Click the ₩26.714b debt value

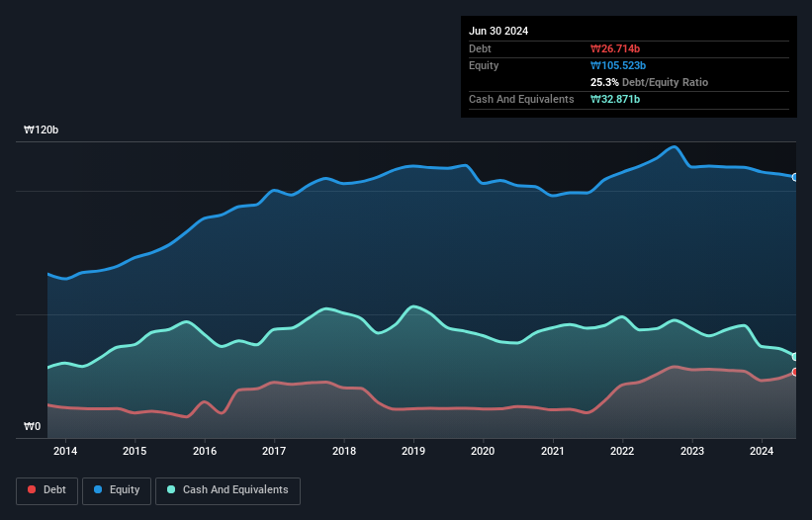coord(615,48)
